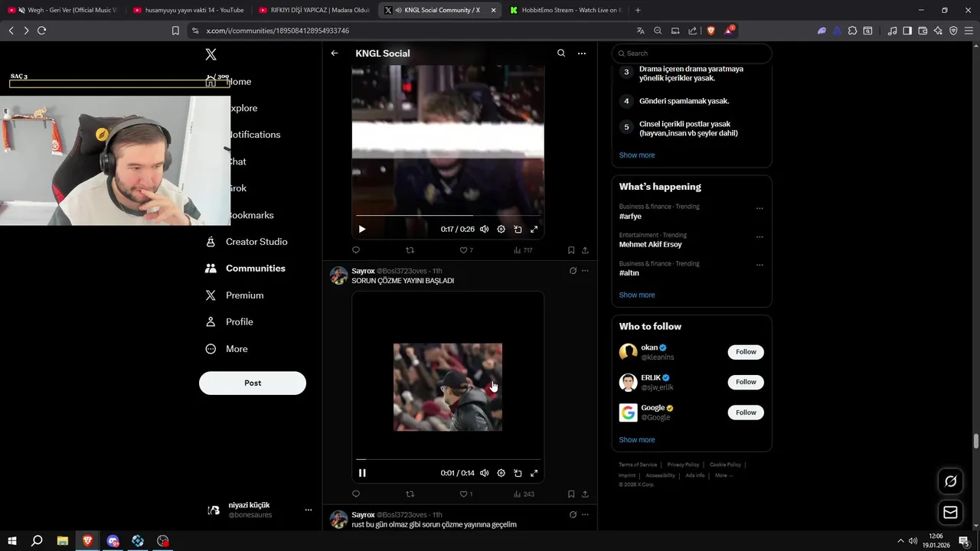Viewport: 980px width, 551px height.
Task: Switch to HobbitEmo Stream tab
Action: (x=565, y=10)
